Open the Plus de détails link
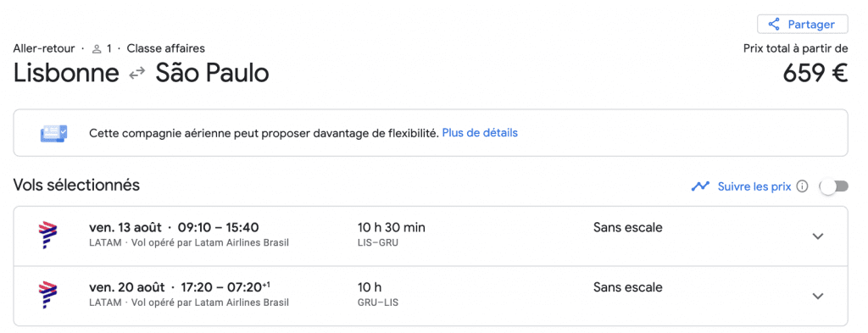 480,133
